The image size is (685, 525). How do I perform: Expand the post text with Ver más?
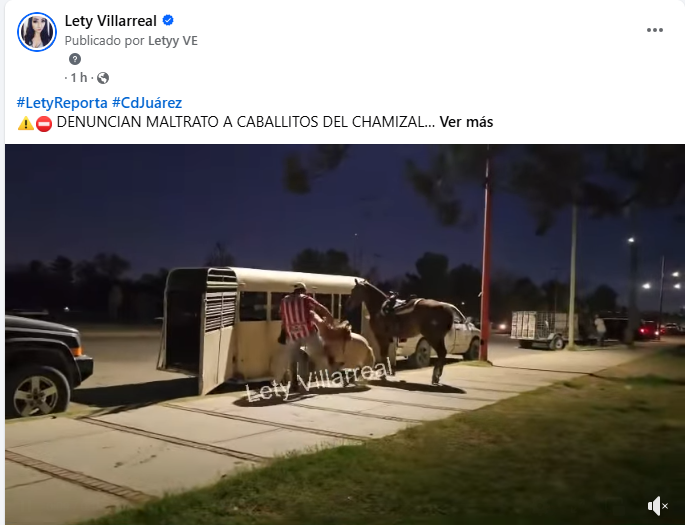click(466, 122)
